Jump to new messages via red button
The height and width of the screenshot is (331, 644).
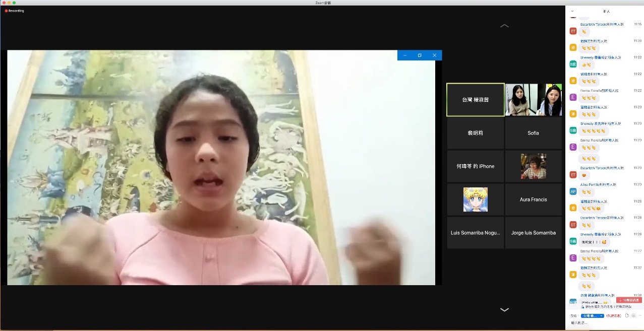(x=628, y=300)
